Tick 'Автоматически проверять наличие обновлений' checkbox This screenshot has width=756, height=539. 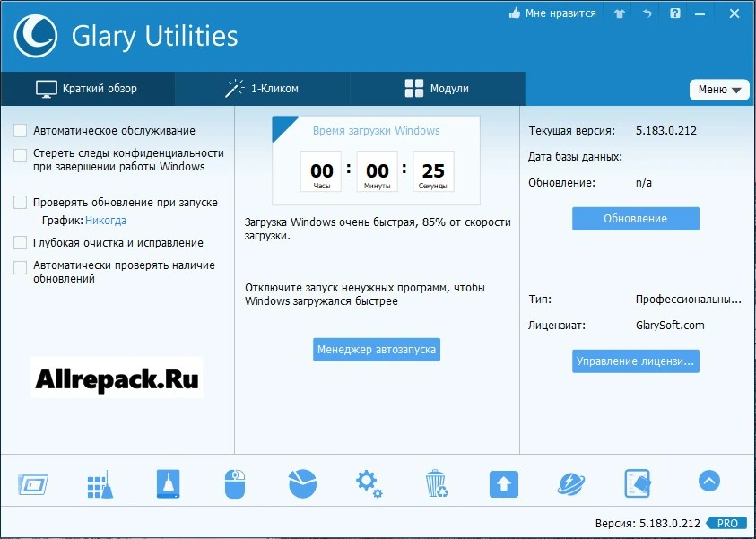tap(21, 267)
